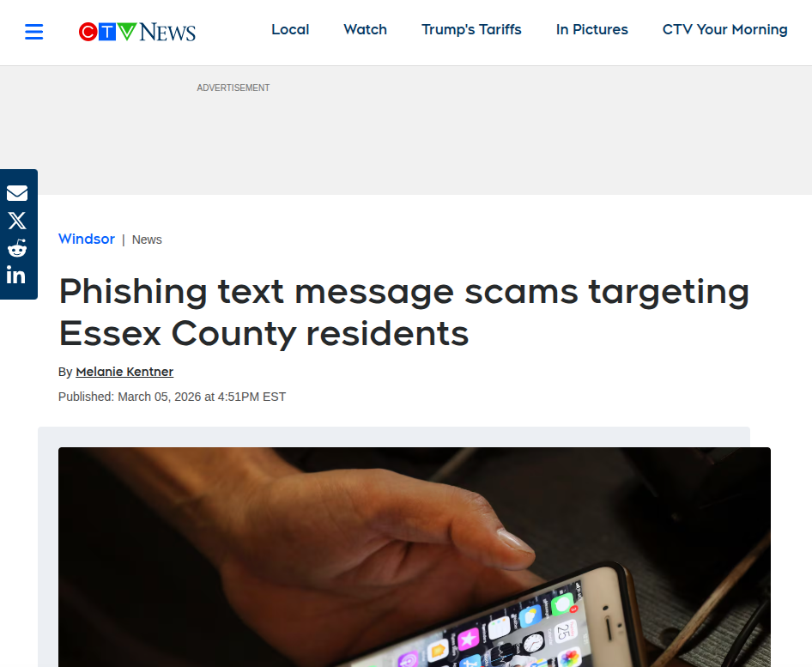Go to Trump's Tariffs section
The width and height of the screenshot is (812, 667).
pyautogui.click(x=471, y=29)
